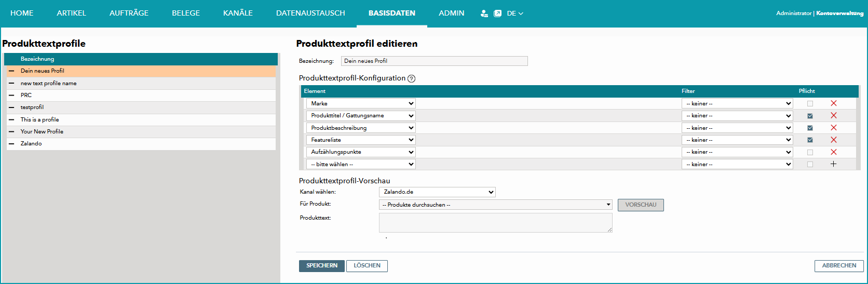The image size is (868, 284).
Task: Click the open-in-new-window icon in header
Action: (497, 13)
